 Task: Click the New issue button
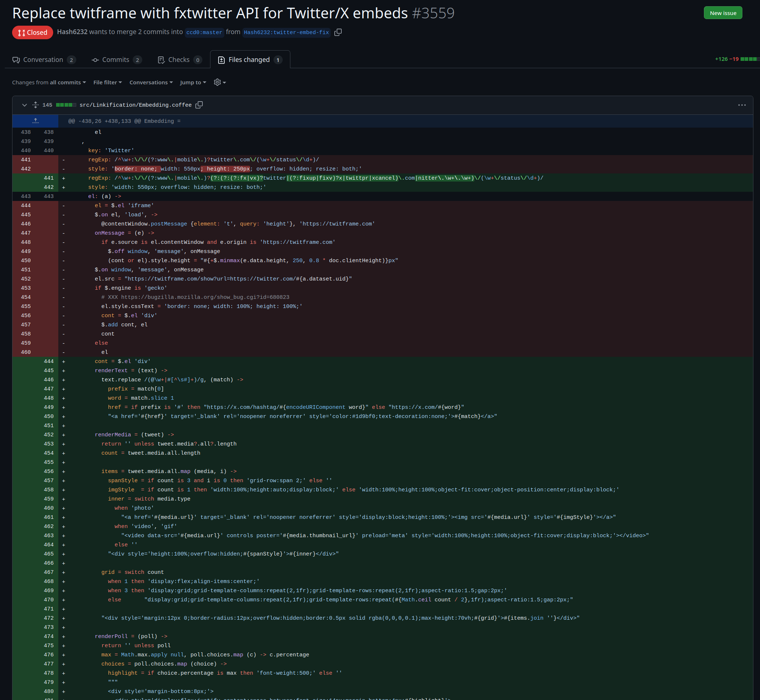click(x=723, y=13)
